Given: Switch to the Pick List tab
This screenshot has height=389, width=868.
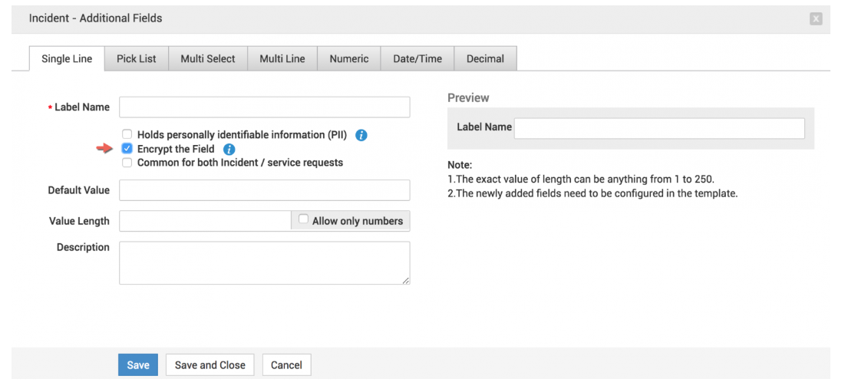Looking at the screenshot, I should coord(137,58).
